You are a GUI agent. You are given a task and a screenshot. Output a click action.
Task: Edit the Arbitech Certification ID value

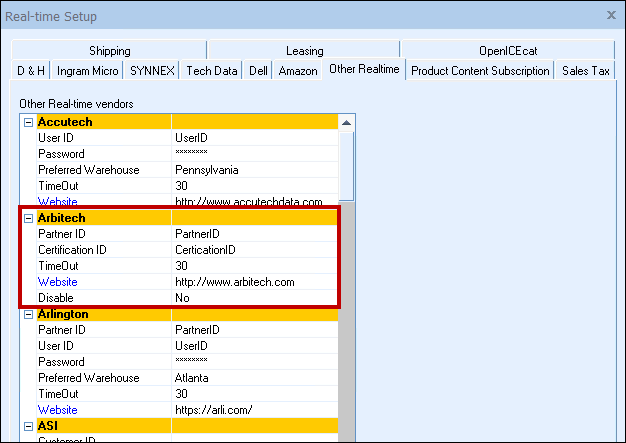(x=255, y=250)
